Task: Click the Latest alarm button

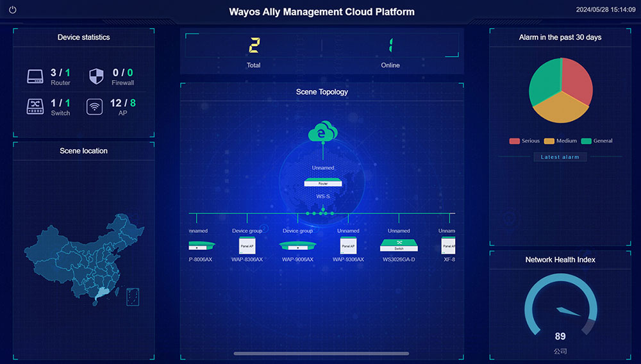Action: tap(560, 157)
